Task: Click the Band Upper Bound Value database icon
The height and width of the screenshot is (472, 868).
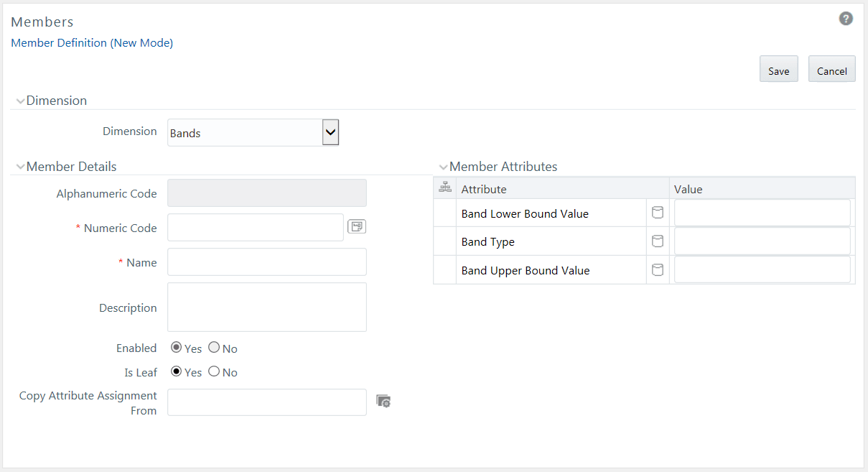Action: coord(657,270)
